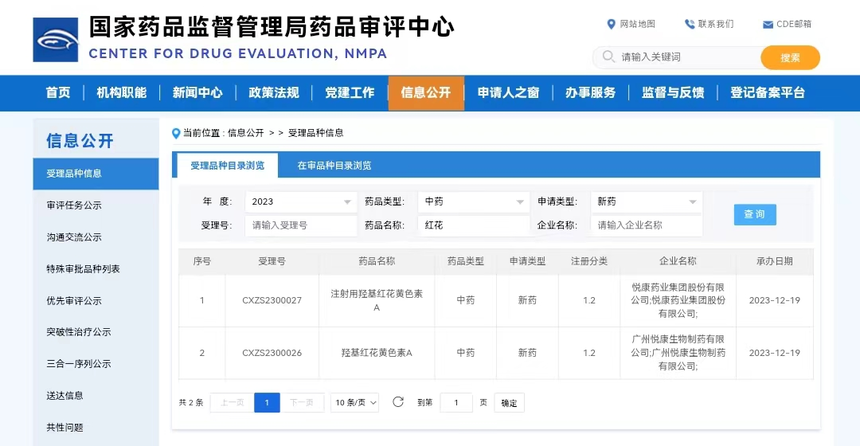Click the CDE logo icon
This screenshot has width=860, height=446.
(56, 40)
